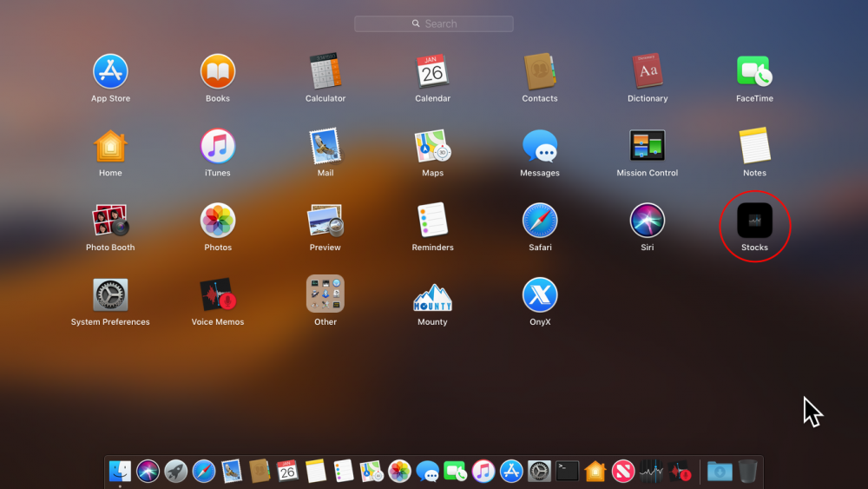Launch Messages from the Launchpad grid
This screenshot has width=868, height=489.
click(540, 146)
